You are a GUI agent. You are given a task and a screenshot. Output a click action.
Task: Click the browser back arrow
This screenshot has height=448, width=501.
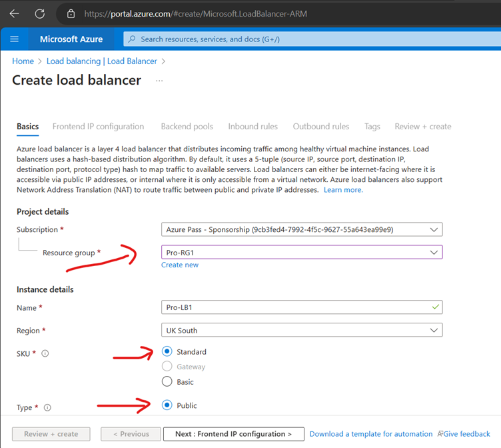(14, 13)
